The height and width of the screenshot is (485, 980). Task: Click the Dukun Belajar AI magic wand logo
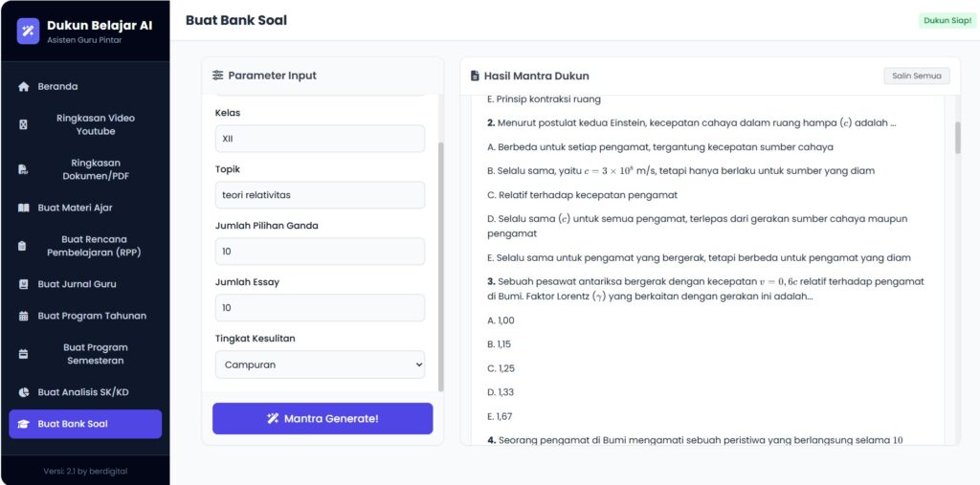pos(29,31)
